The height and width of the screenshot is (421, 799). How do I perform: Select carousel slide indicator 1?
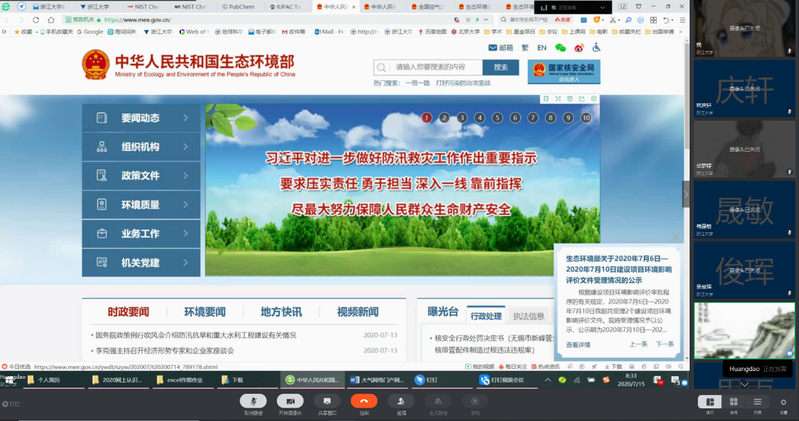tap(427, 118)
